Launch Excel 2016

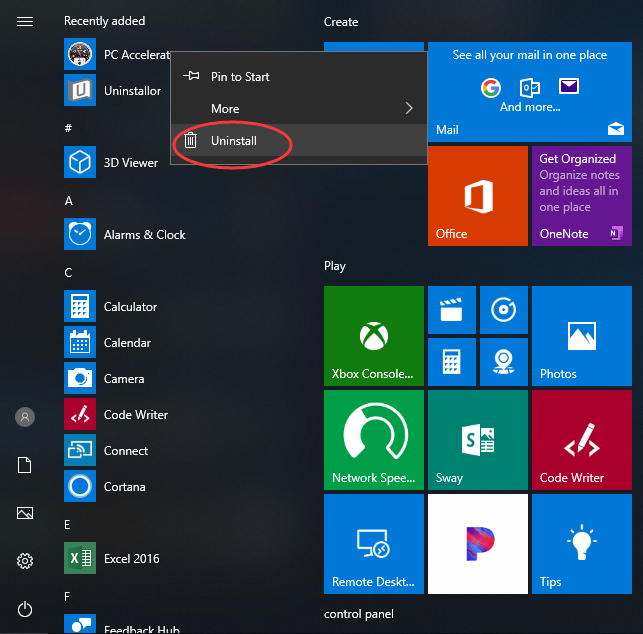[x=112, y=558]
